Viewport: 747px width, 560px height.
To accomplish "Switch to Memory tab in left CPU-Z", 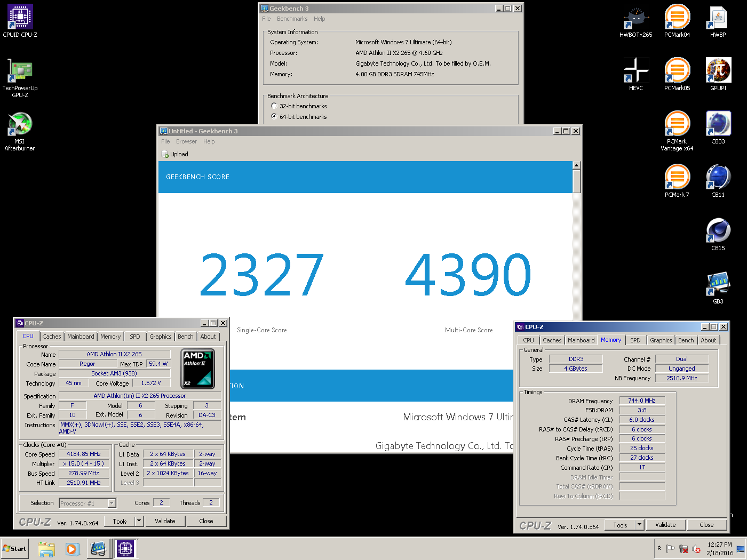I will [110, 337].
